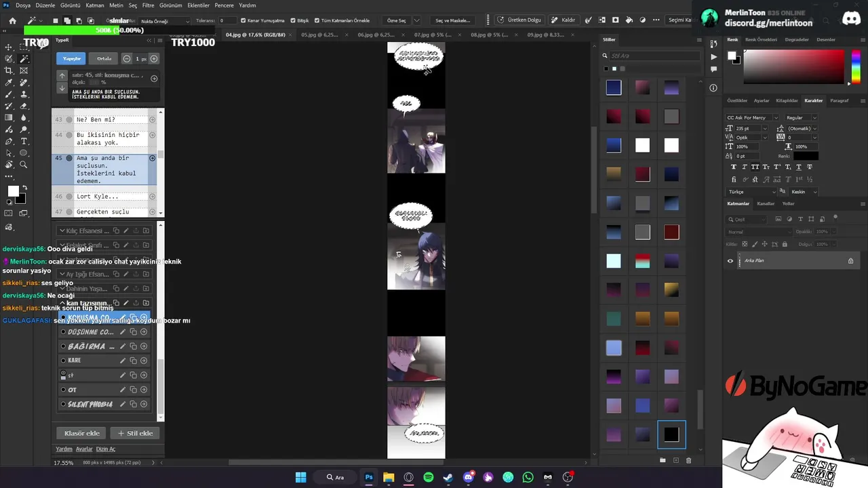This screenshot has width=868, height=488.
Task: Select the solid black style swatch in Stiller
Action: 671,435
